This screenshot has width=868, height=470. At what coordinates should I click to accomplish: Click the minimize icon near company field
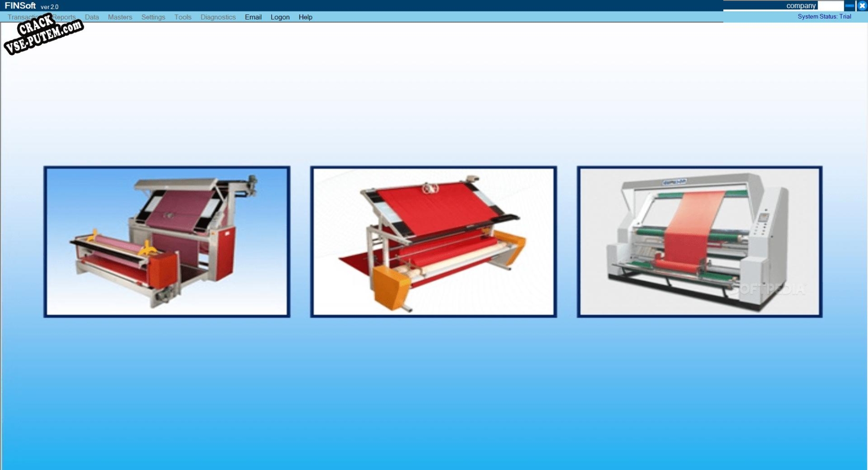[850, 6]
